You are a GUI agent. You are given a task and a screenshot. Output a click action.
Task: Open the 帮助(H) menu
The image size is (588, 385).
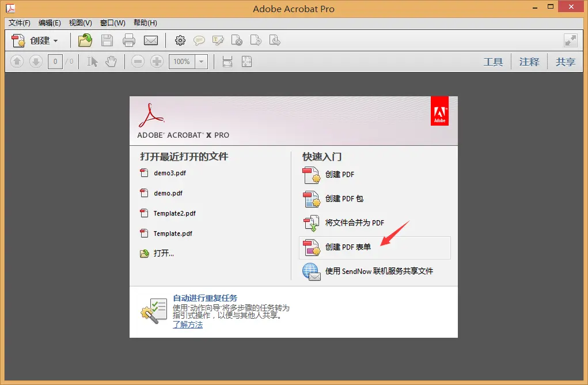click(x=145, y=23)
